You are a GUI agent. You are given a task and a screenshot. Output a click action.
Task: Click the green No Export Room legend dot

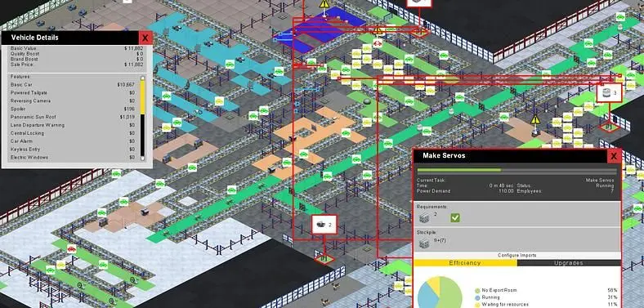click(476, 290)
